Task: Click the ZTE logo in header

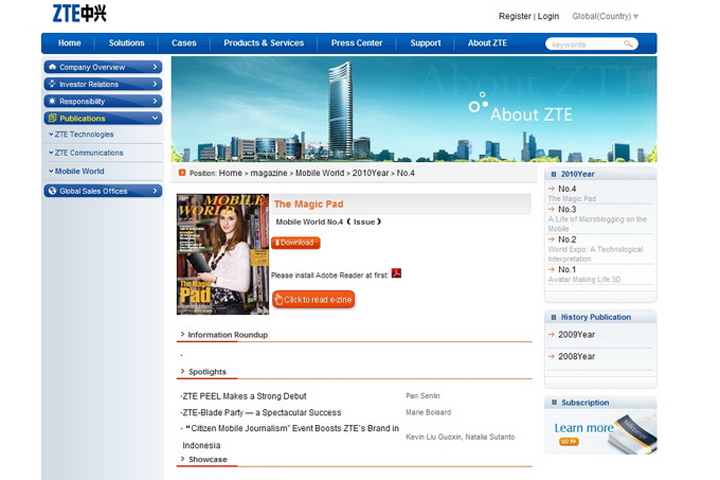Action: point(79,14)
